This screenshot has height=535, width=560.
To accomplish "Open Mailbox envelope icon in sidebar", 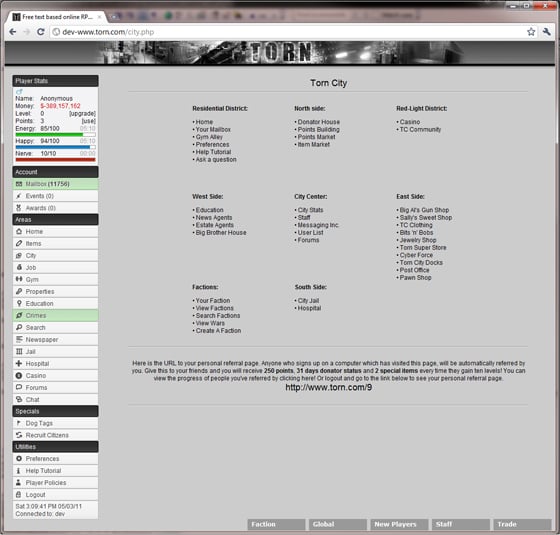I will [19, 184].
